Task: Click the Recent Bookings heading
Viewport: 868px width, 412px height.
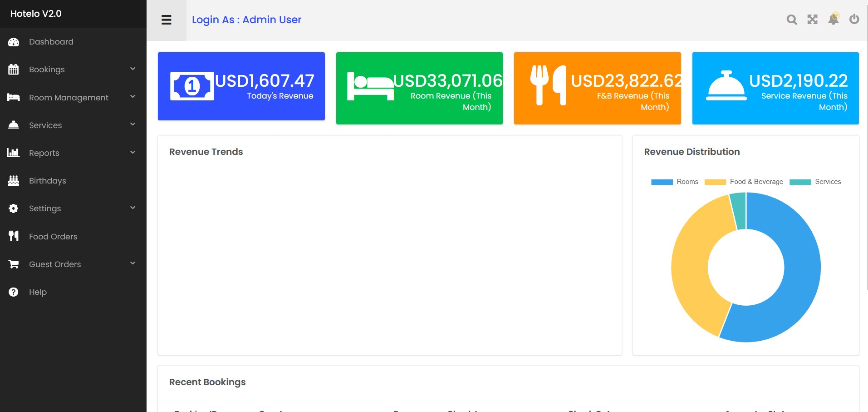Action: click(x=207, y=382)
